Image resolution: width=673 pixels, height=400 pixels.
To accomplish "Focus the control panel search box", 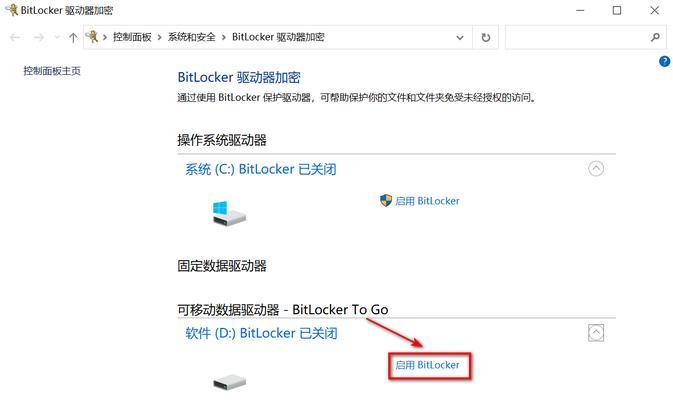I will tap(577, 38).
